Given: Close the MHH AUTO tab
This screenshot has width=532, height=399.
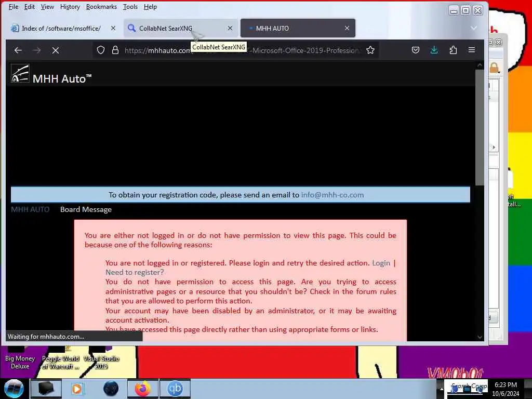Looking at the screenshot, I should tap(347, 28).
